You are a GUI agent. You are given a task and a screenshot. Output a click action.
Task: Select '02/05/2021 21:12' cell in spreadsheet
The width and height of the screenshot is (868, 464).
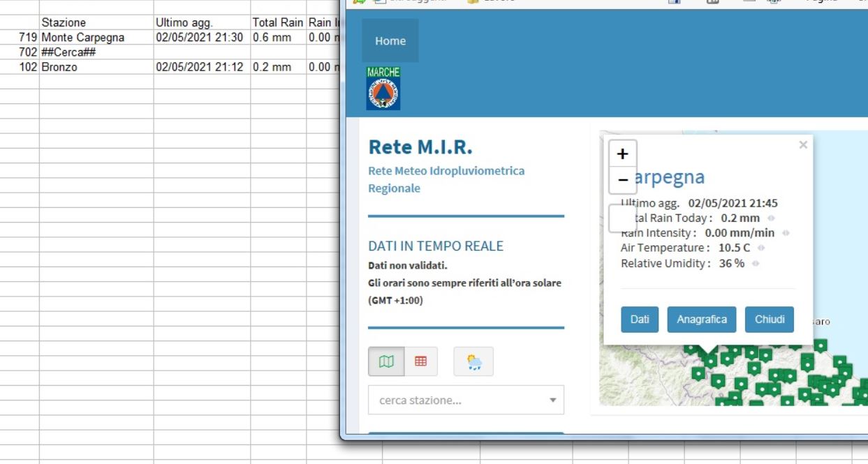[x=202, y=67]
